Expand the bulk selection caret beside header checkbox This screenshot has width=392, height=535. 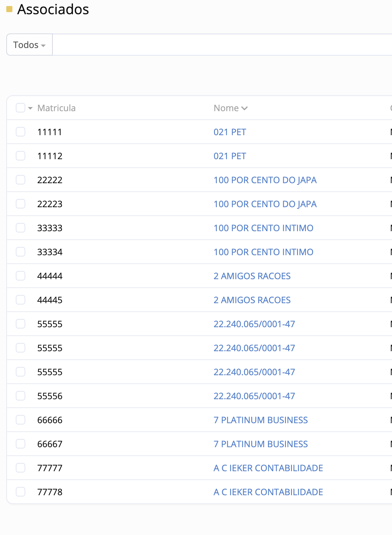30,108
